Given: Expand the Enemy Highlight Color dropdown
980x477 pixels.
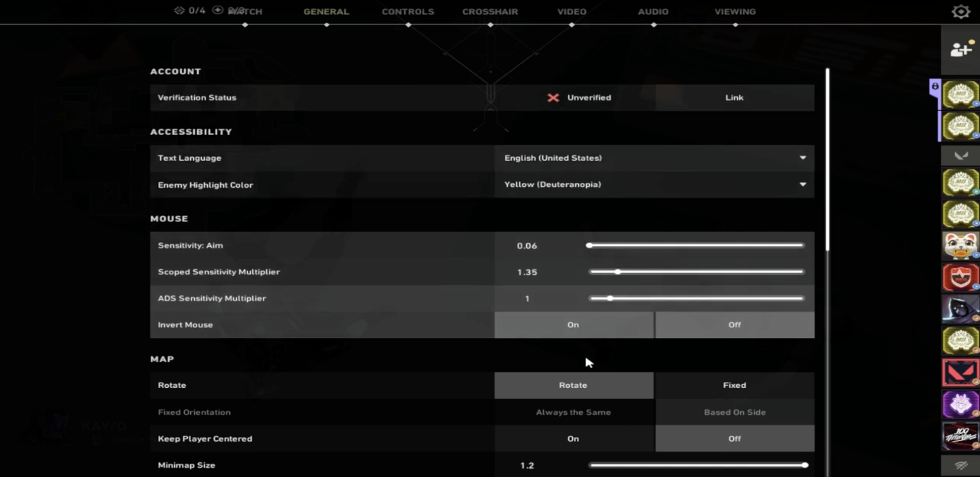Looking at the screenshot, I should coord(654,185).
